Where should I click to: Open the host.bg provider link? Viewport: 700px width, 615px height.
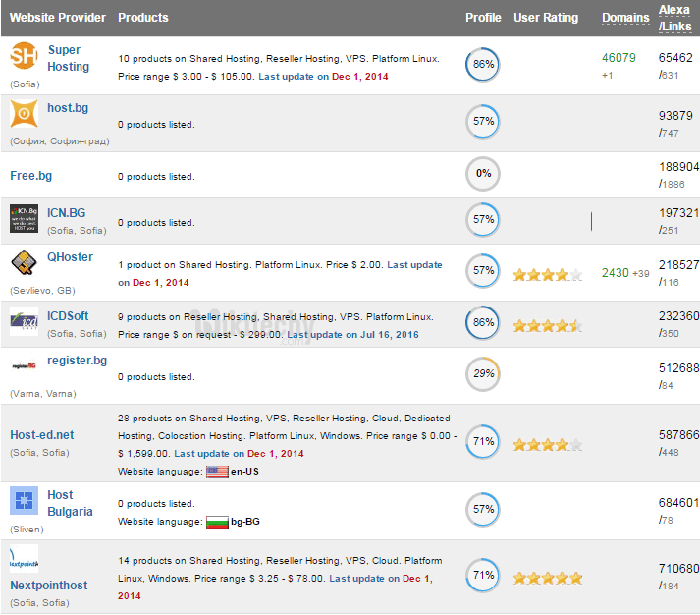[68, 108]
